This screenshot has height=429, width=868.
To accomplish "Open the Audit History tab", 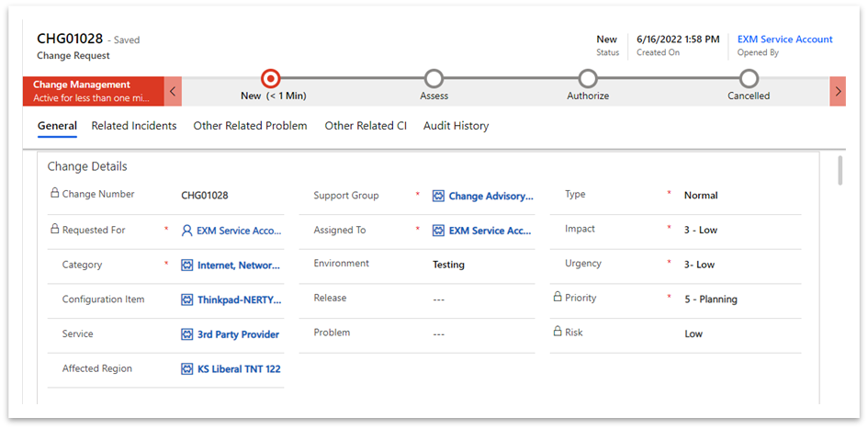I will (457, 126).
